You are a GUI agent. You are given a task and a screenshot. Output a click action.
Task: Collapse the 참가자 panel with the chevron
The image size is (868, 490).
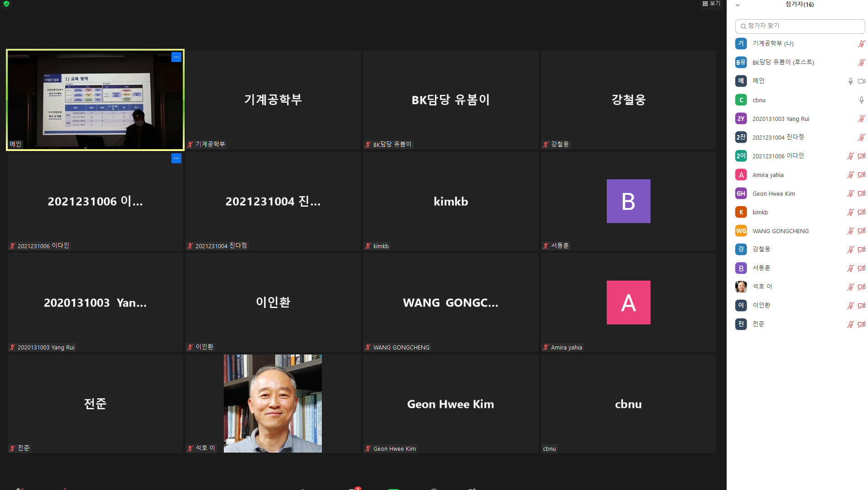coord(738,5)
